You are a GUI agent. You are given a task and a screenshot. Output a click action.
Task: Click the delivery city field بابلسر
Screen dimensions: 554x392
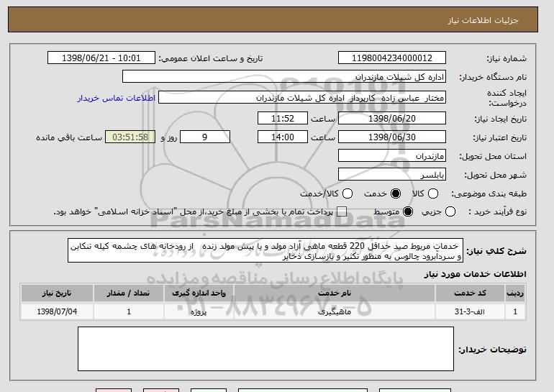coord(392,175)
